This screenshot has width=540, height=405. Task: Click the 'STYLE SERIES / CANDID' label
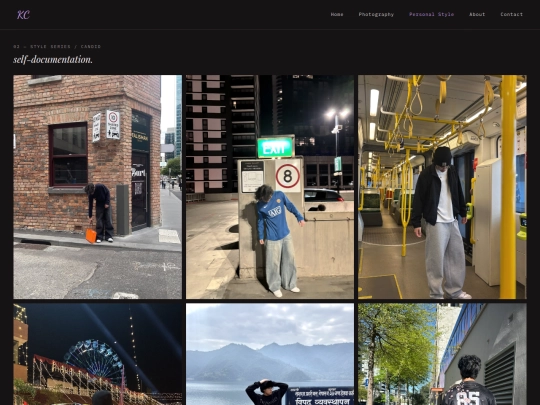(x=65, y=46)
